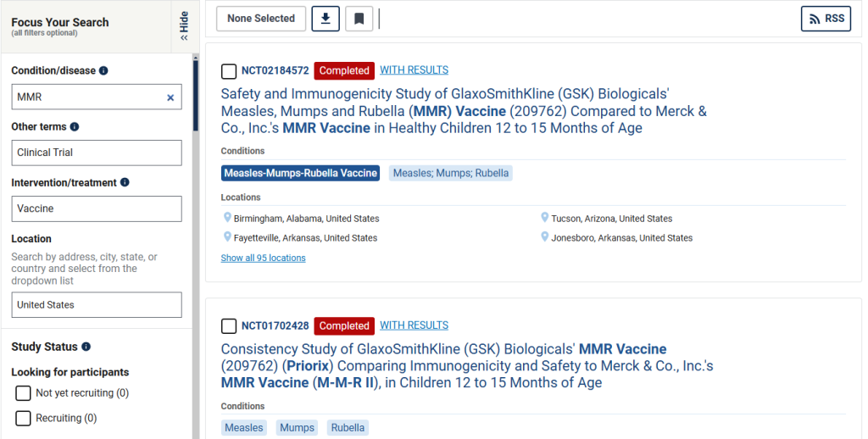This screenshot has height=439, width=868.
Task: Click the Birmingham, Alabama location pin icon
Action: coord(227,218)
